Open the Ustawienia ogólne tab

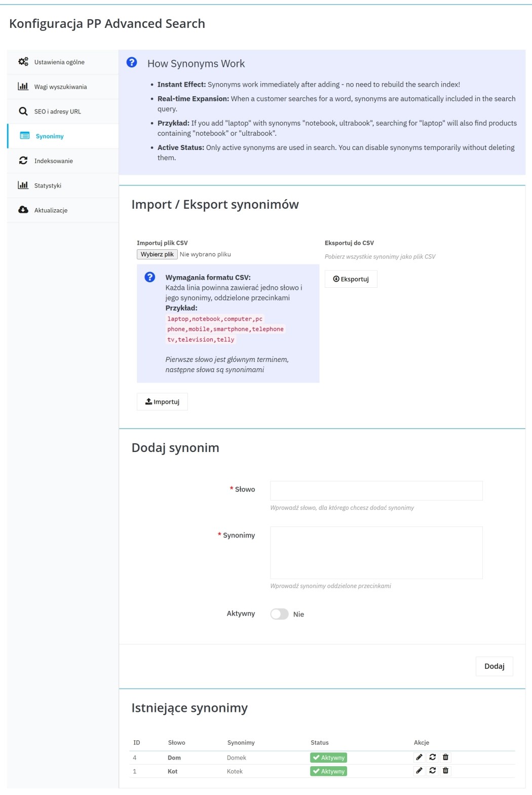(x=63, y=62)
